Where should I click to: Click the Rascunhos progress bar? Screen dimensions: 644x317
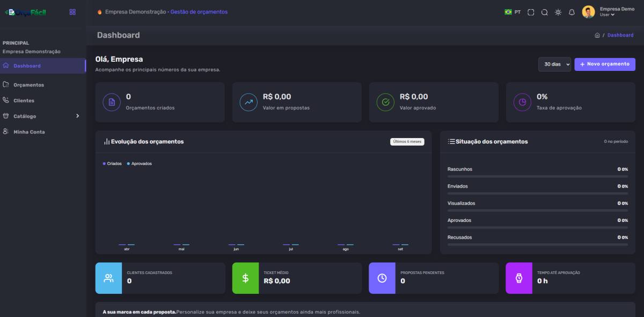(x=538, y=176)
